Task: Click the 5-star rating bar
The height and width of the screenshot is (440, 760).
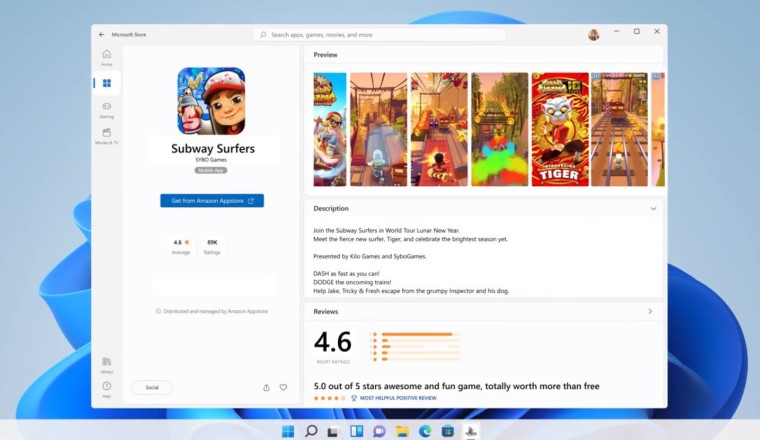Action: click(x=420, y=334)
